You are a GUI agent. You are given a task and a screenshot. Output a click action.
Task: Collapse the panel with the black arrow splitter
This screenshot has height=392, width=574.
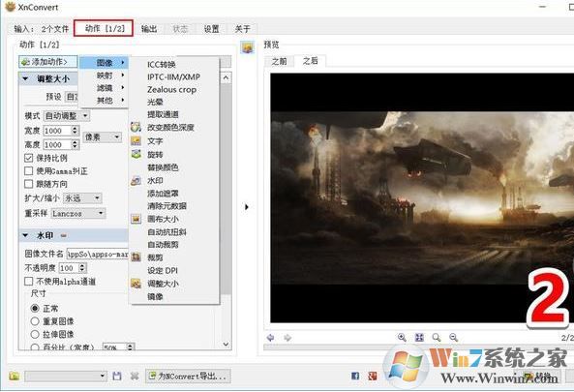tap(247, 207)
